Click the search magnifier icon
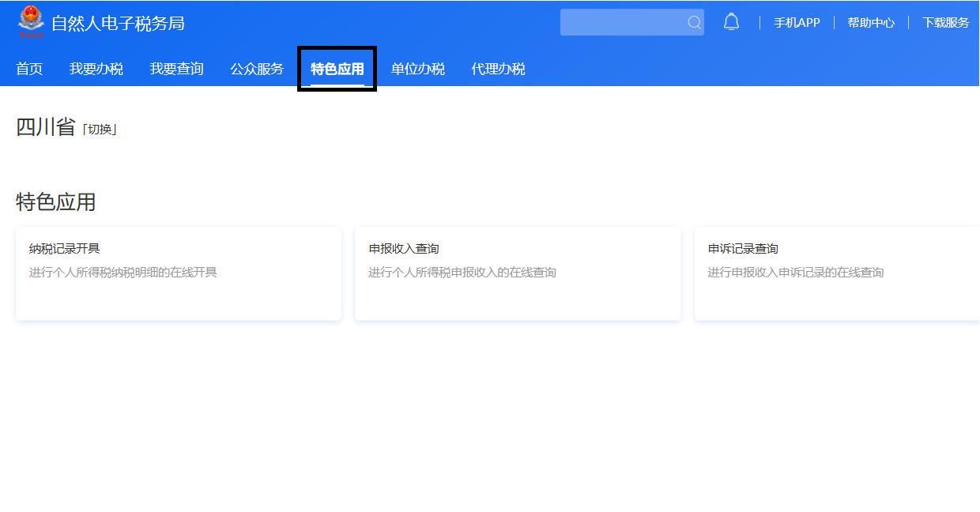Screen dimensions: 980x512 coord(694,22)
